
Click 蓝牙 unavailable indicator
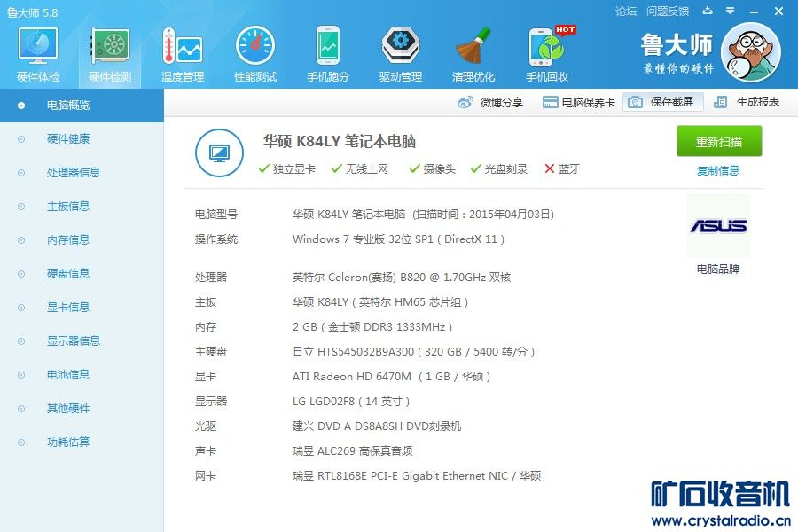[x=562, y=169]
